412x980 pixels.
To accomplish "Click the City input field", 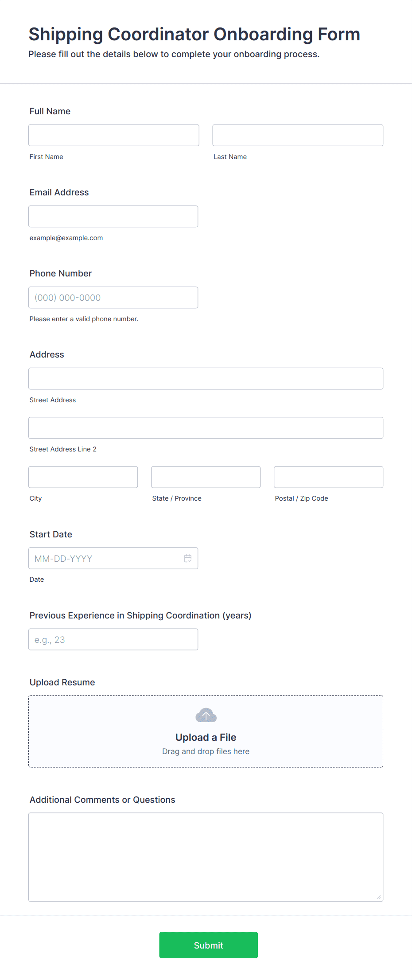I will click(83, 477).
